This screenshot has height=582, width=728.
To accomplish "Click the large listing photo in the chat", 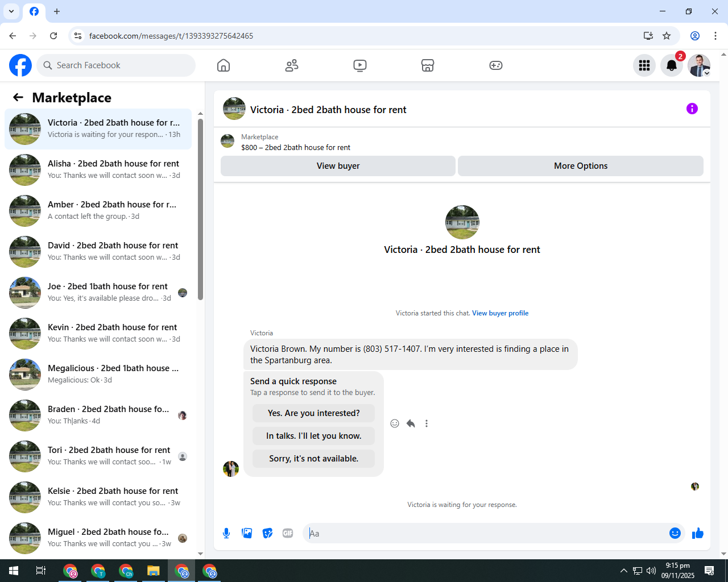I will coord(462,222).
